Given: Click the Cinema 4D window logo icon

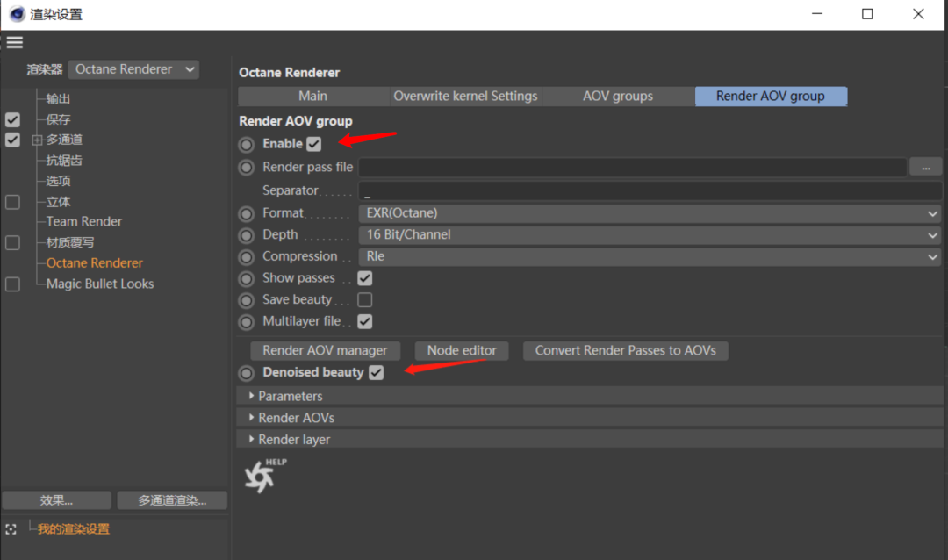Looking at the screenshot, I should (x=17, y=14).
